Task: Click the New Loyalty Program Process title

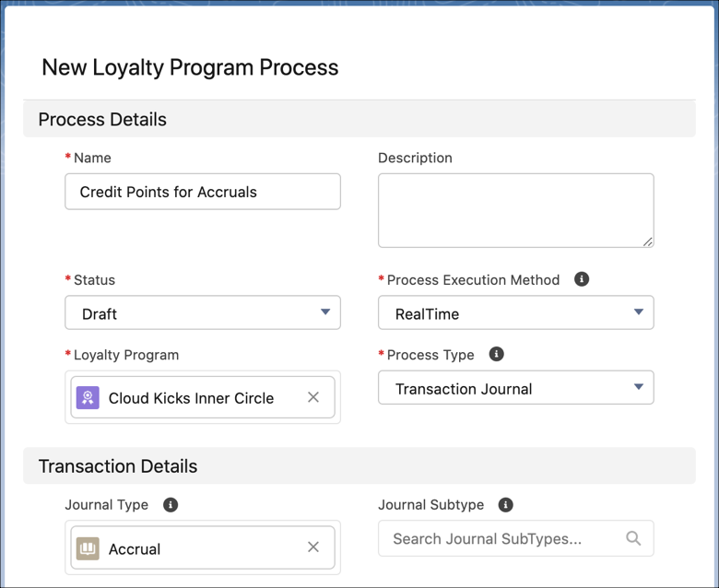Action: click(x=190, y=67)
